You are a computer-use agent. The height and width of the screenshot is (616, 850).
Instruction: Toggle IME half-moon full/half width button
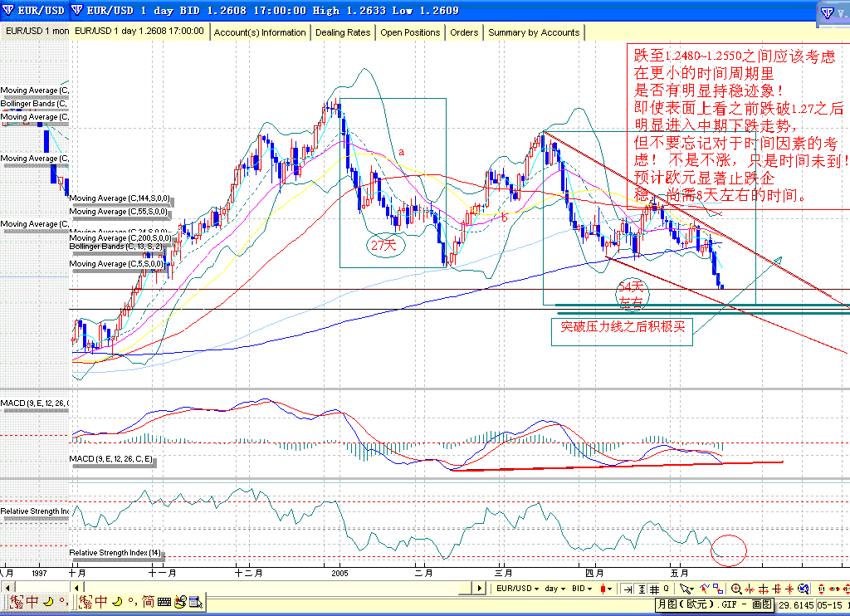pyautogui.click(x=117, y=602)
